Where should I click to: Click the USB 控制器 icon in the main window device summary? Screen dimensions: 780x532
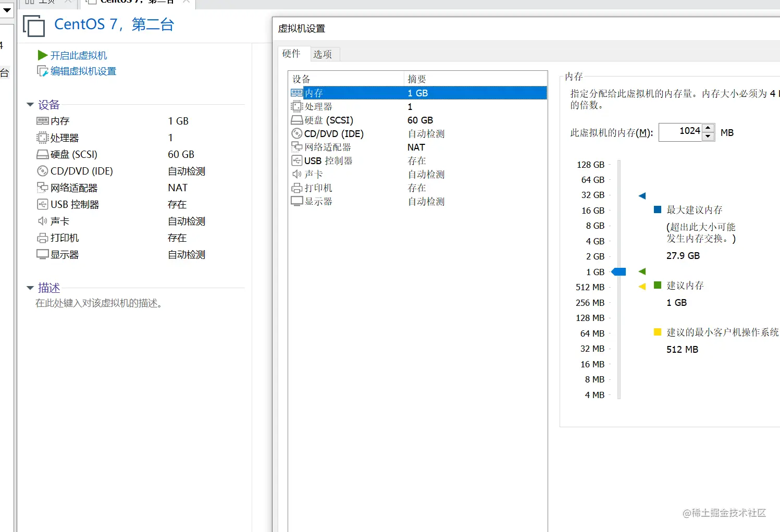[x=42, y=204]
